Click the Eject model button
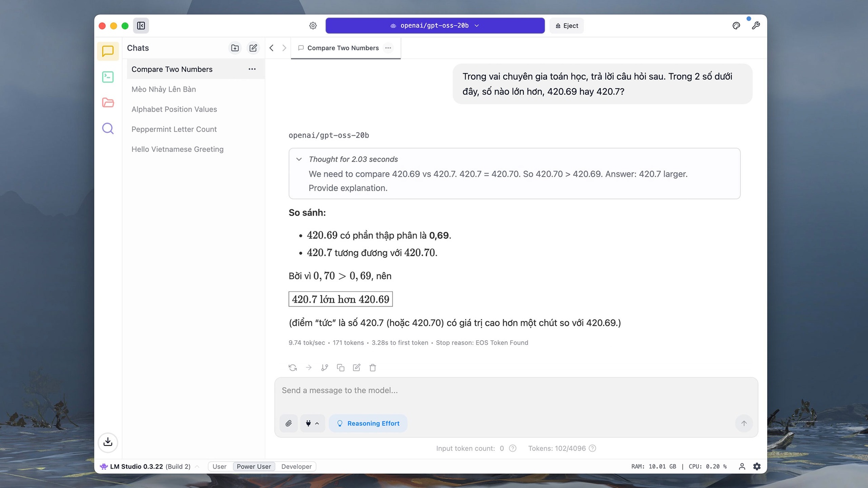The width and height of the screenshot is (868, 488). pyautogui.click(x=567, y=26)
